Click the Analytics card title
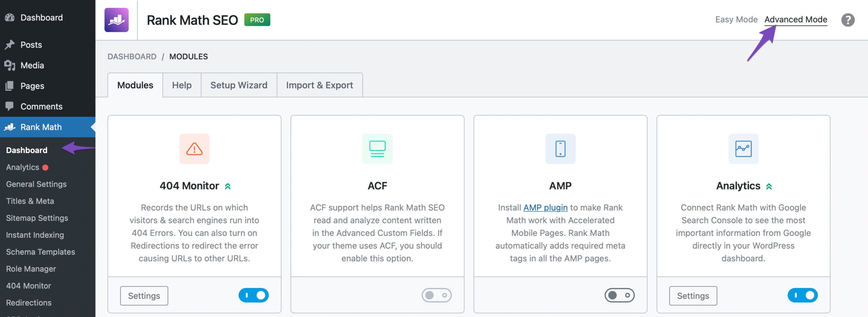This screenshot has width=868, height=317. tap(738, 186)
